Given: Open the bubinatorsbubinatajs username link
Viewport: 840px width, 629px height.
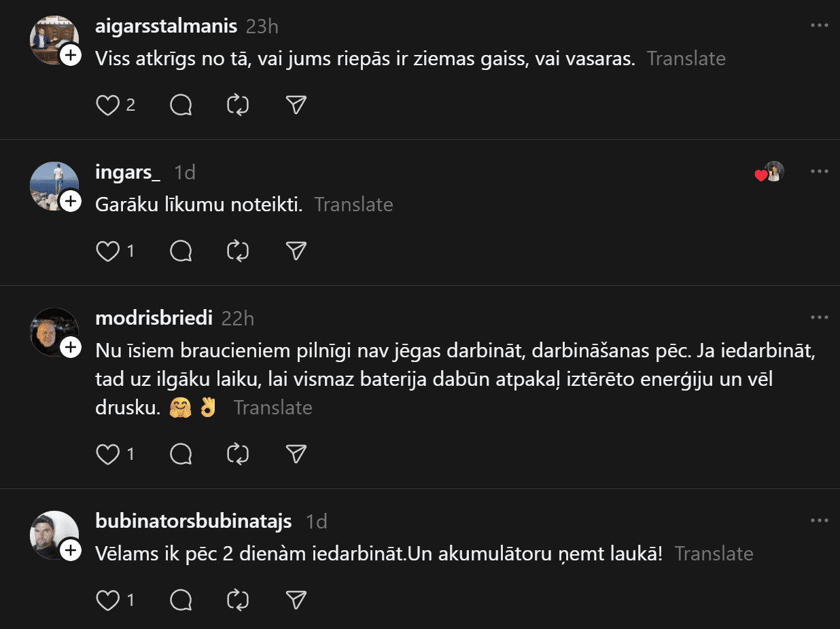Looking at the screenshot, I should tap(194, 522).
